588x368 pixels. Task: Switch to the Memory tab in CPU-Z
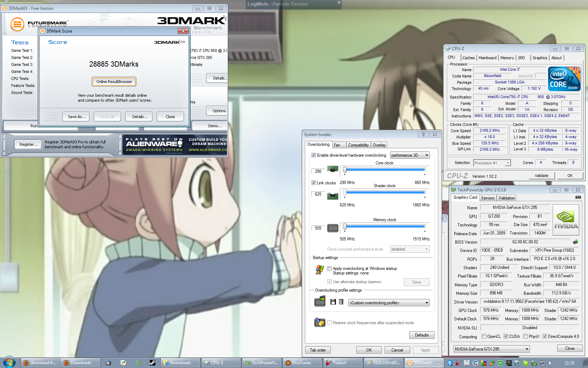[507, 58]
